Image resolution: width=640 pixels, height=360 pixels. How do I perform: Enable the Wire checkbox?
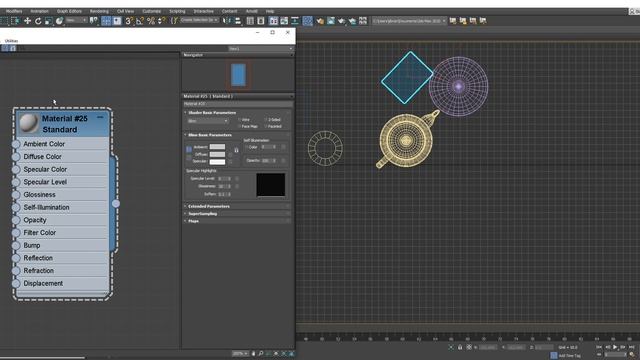pos(240,120)
